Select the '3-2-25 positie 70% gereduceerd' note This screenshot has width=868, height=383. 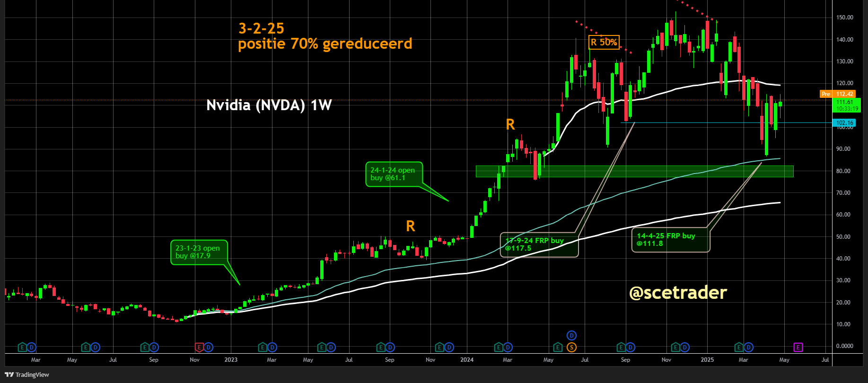point(325,36)
